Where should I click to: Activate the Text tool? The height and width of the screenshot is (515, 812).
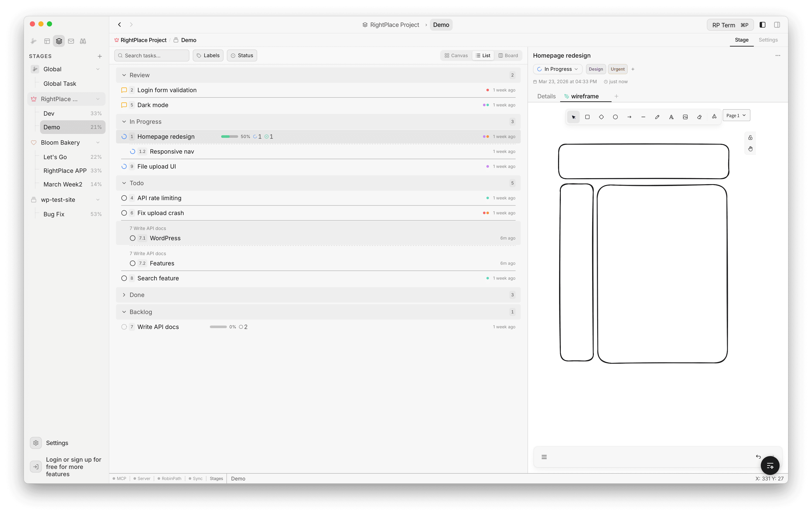click(x=671, y=117)
